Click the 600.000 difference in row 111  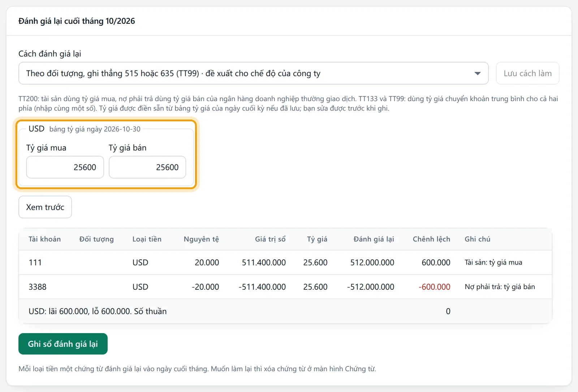click(436, 263)
